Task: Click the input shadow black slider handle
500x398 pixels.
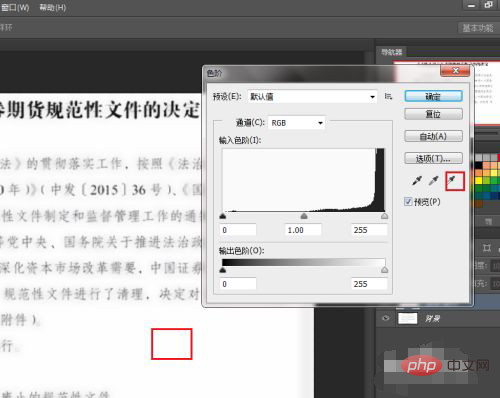Action: coord(223,216)
